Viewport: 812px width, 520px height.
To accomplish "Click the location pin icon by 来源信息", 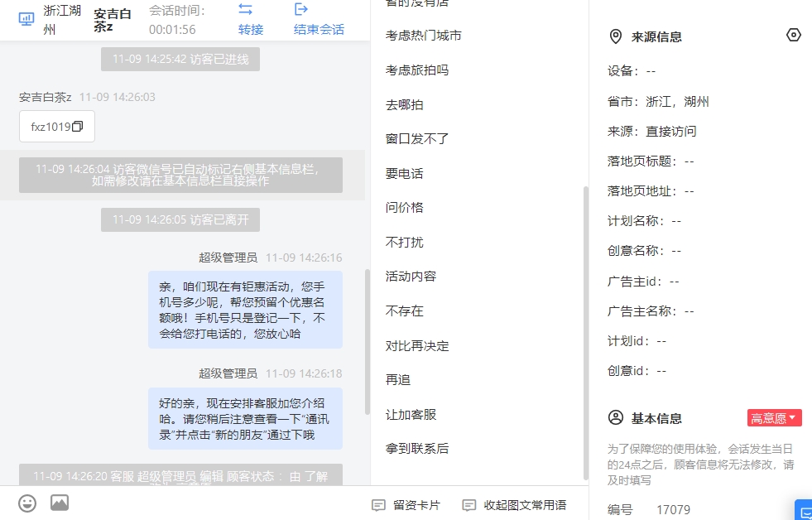I will [x=615, y=36].
